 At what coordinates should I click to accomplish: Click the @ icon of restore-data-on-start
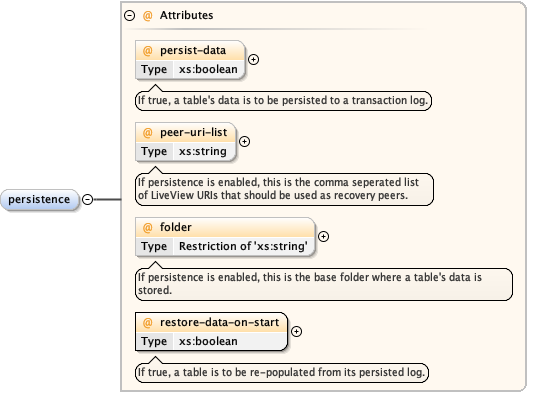[x=147, y=323]
